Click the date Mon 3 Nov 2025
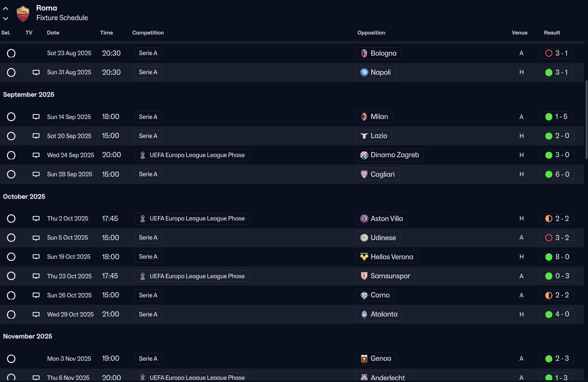This screenshot has height=382, width=588. [x=69, y=359]
